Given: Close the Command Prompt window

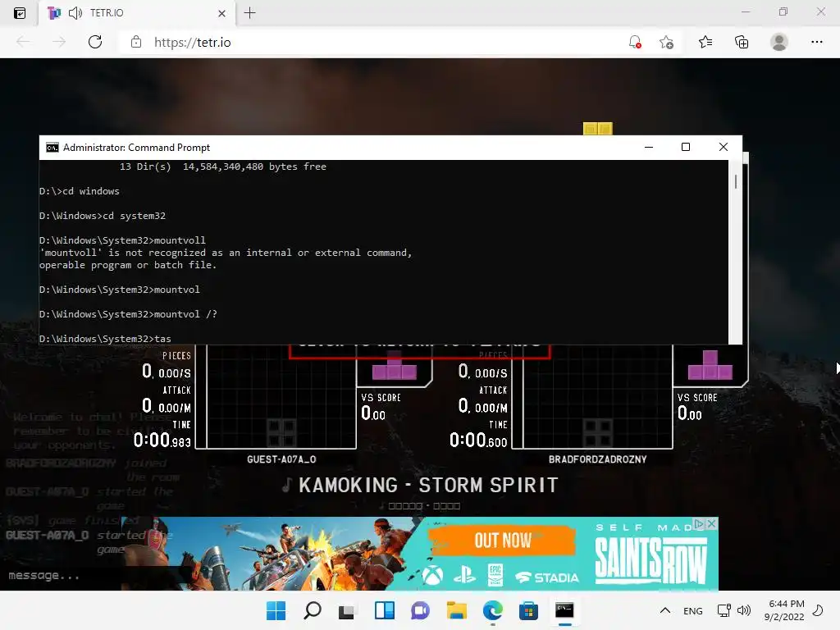Looking at the screenshot, I should tap(724, 147).
